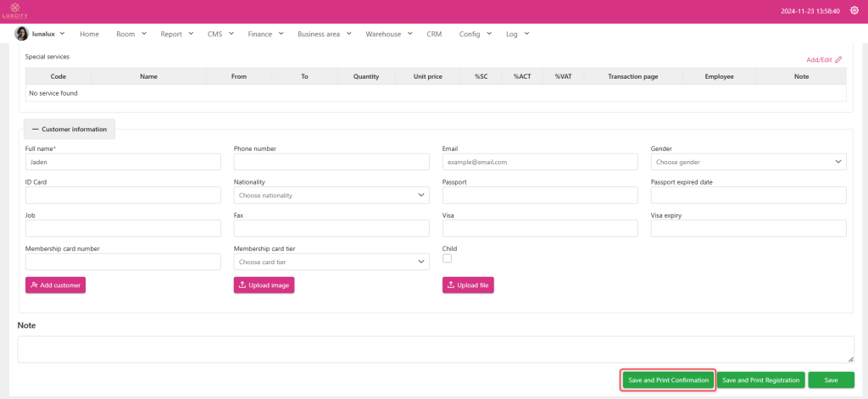Screen dimensions: 868x399
Task: Open the Nationality dropdown
Action: tap(331, 196)
